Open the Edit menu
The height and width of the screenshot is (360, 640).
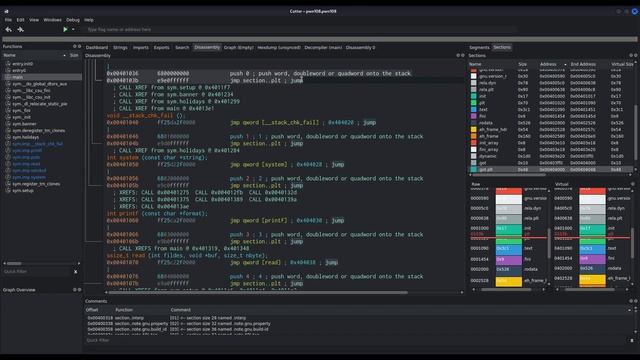(x=20, y=20)
